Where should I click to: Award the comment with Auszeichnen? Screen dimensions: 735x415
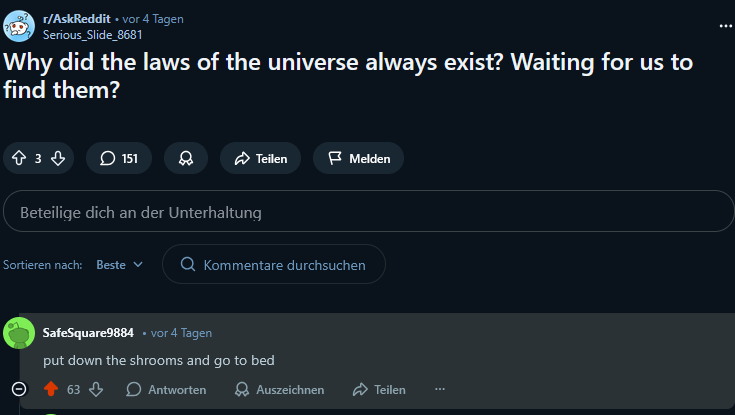(279, 389)
